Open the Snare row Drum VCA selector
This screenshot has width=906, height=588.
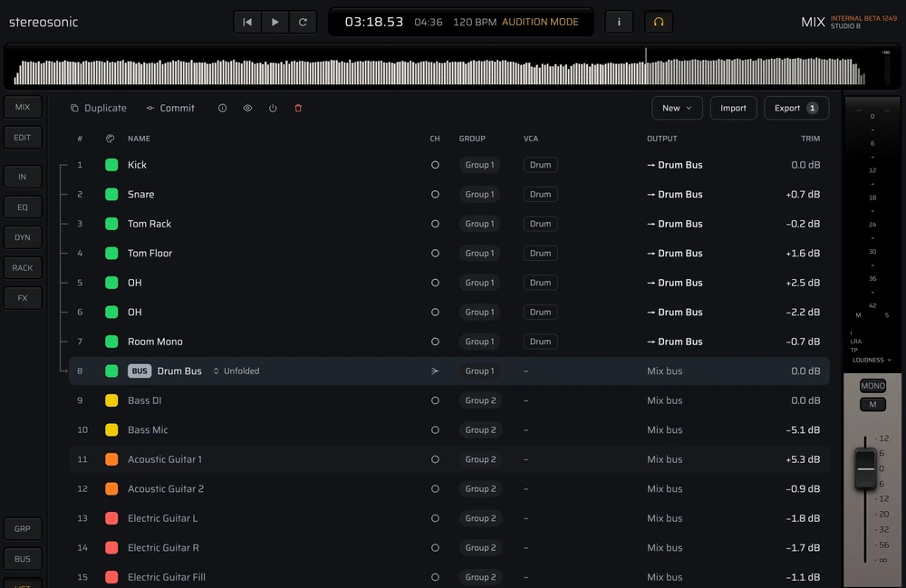tap(540, 194)
